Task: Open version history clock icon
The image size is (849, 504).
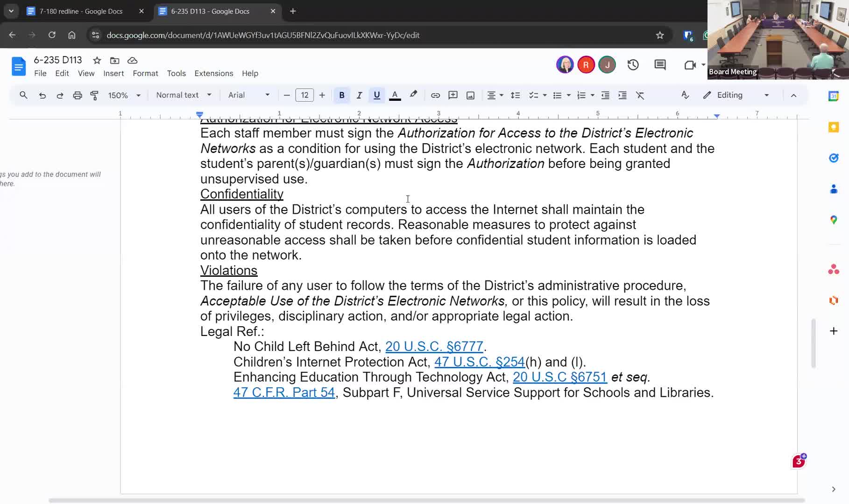Action: point(633,65)
